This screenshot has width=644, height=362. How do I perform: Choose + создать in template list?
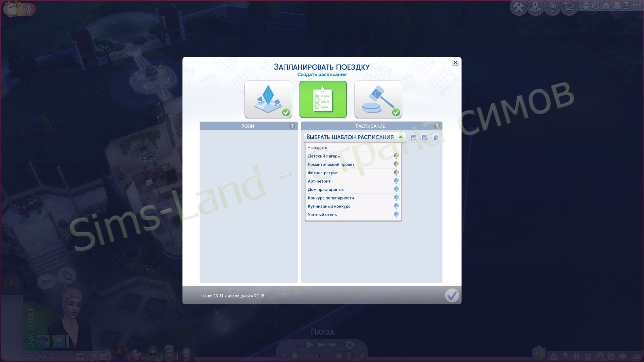(317, 148)
